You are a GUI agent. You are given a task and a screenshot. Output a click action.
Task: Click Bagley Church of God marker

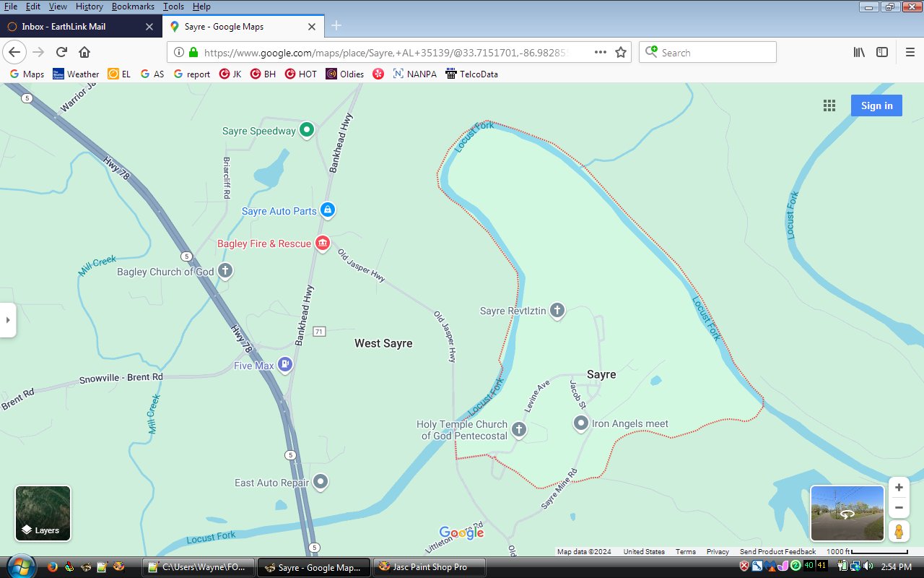[225, 272]
